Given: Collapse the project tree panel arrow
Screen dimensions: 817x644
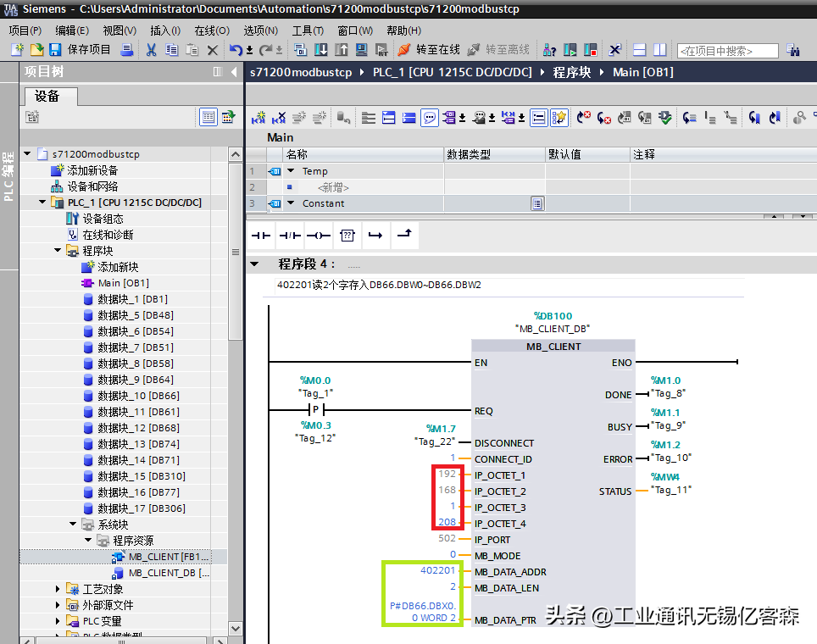Looking at the screenshot, I should point(234,72).
